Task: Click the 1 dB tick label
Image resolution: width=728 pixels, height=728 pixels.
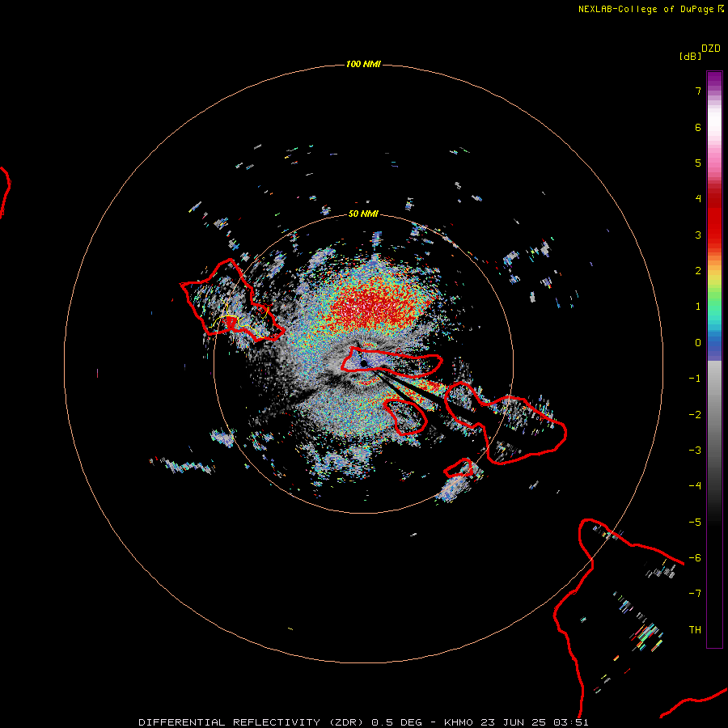Action: [698, 307]
